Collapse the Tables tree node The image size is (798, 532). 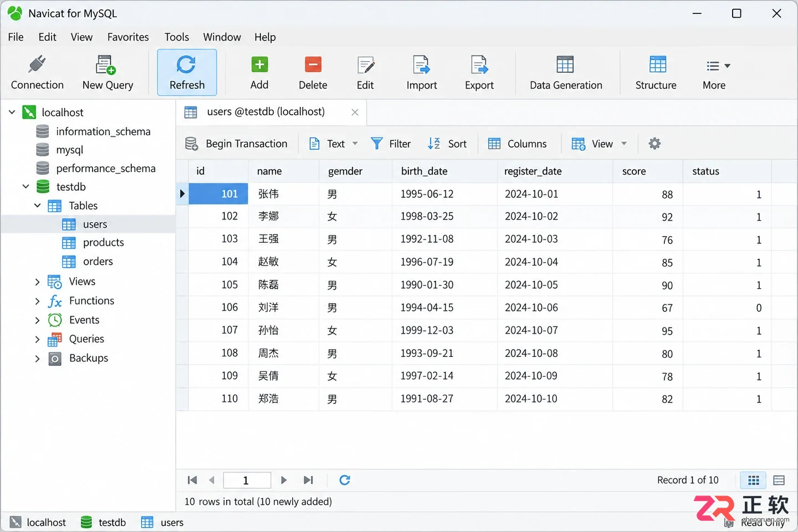tap(37, 206)
